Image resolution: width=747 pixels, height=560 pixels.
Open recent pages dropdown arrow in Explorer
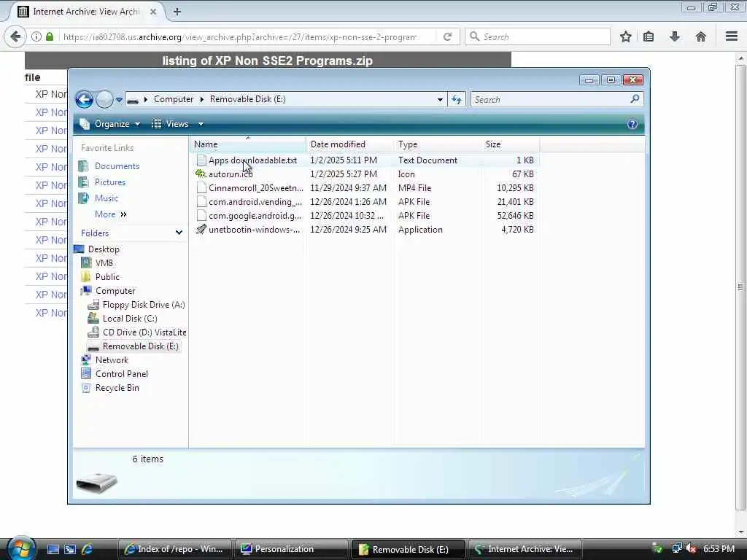click(119, 100)
